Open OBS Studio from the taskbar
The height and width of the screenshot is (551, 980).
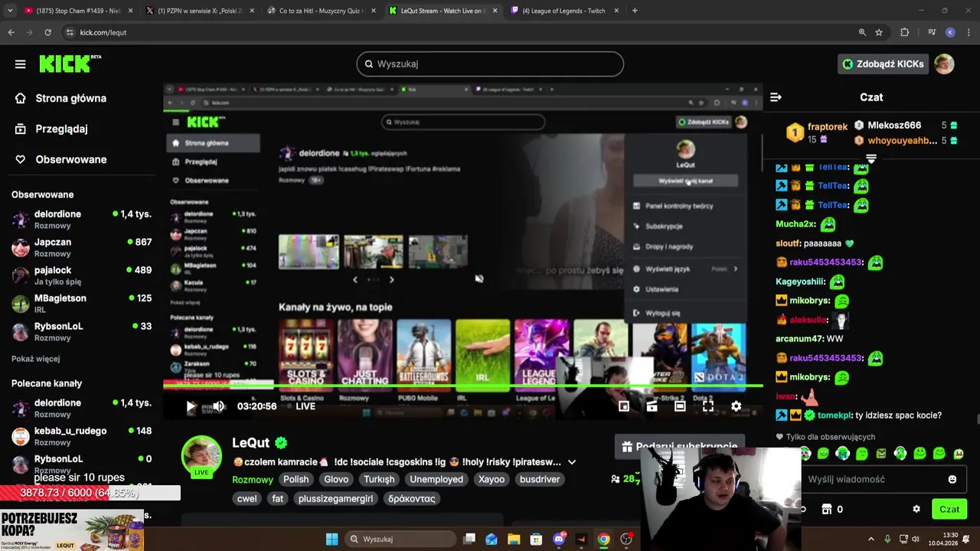tap(626, 539)
